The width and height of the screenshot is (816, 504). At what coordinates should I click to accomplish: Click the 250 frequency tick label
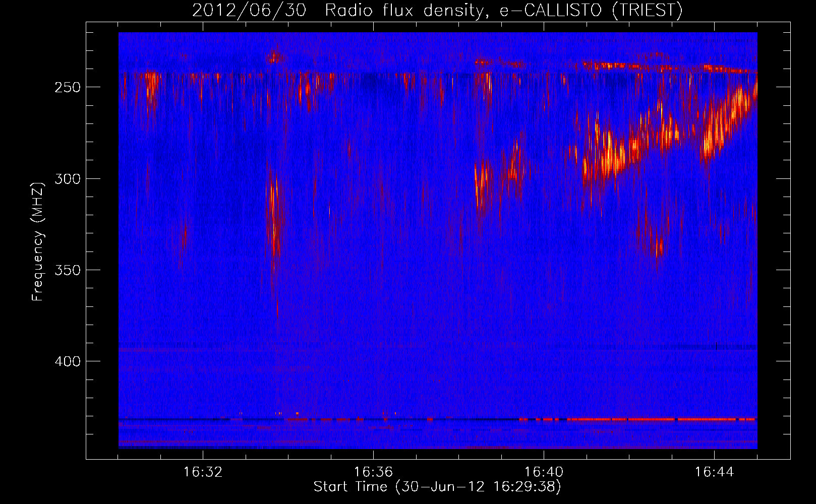[x=67, y=87]
